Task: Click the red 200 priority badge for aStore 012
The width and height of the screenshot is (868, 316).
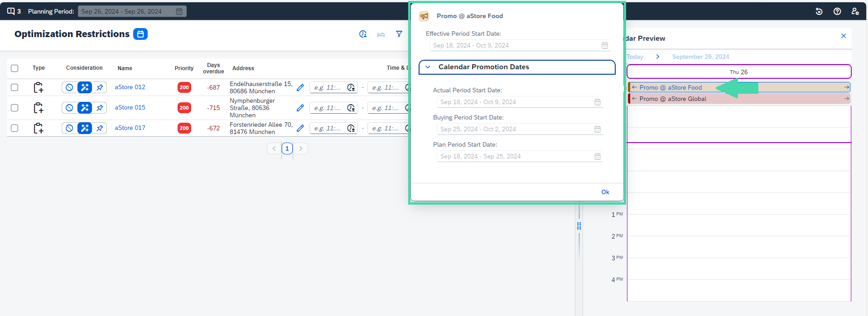Action: tap(184, 87)
